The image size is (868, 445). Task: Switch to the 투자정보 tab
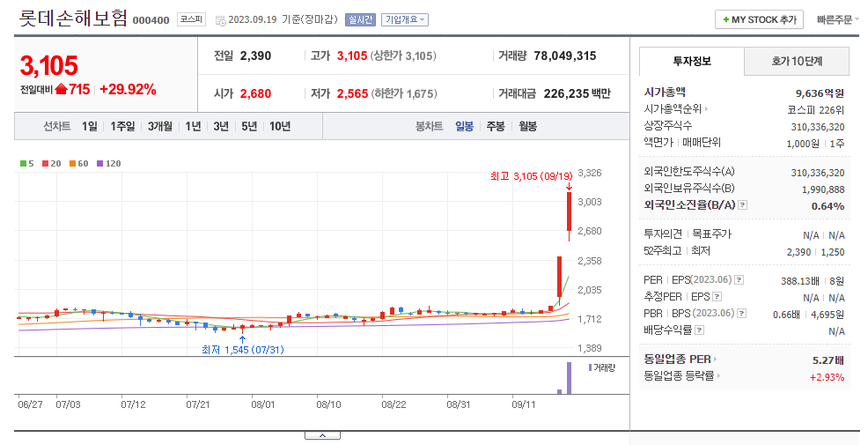[x=692, y=61]
